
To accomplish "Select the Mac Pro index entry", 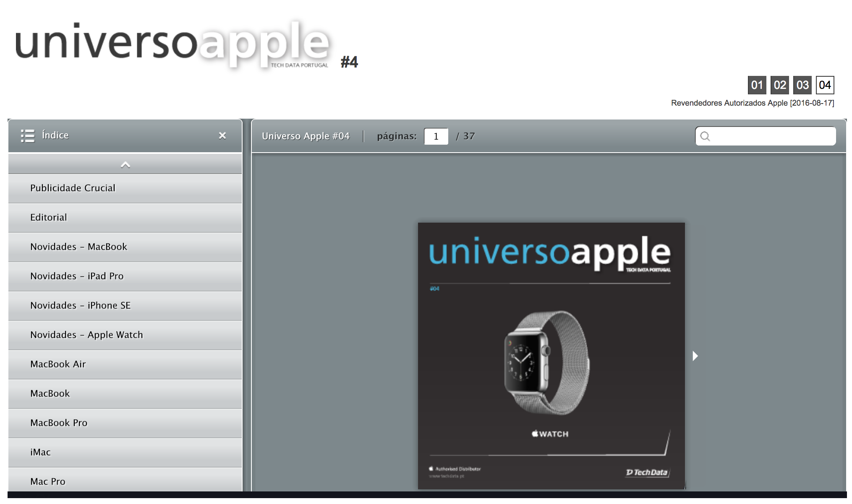I will 47,481.
